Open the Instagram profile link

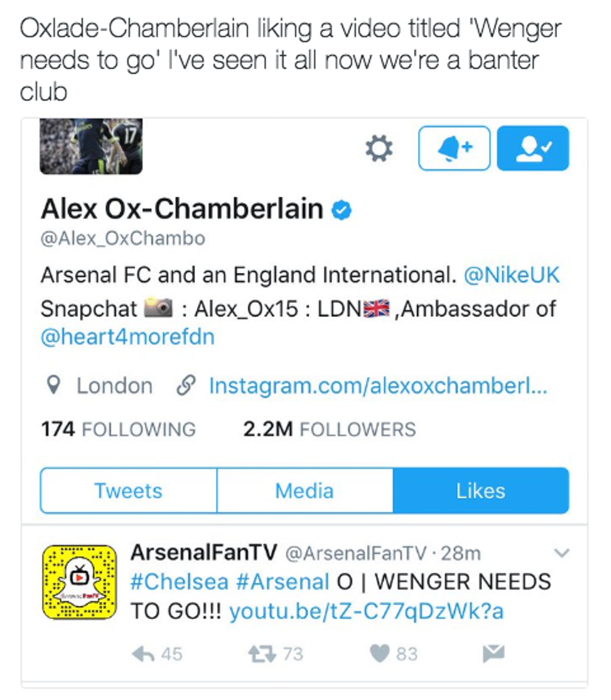pos(378,386)
